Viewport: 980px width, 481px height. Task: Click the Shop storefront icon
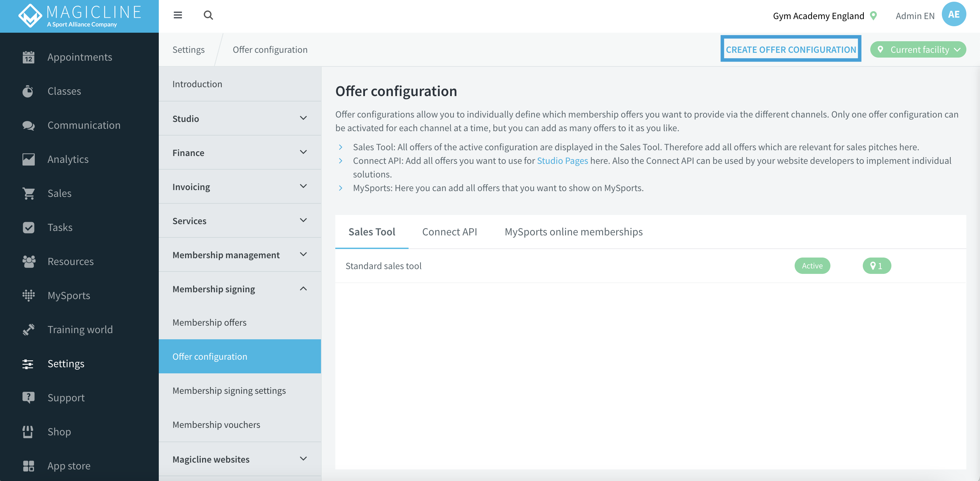[28, 432]
